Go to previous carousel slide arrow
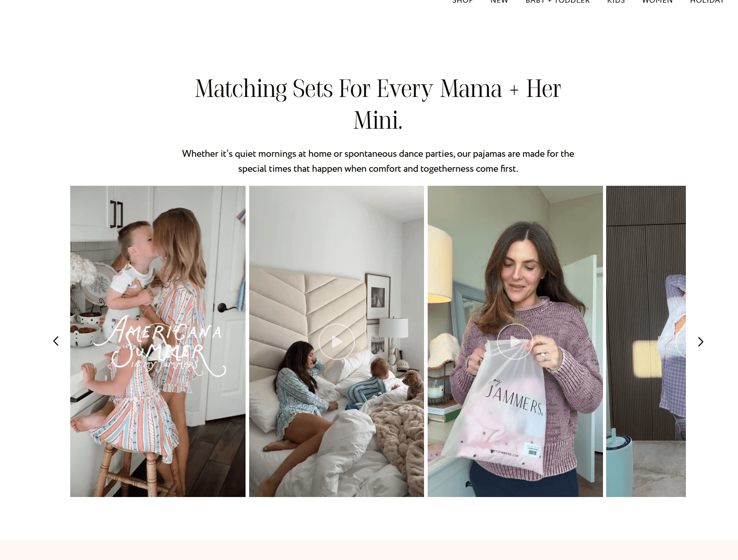Screen dimensions: 738x560 [x=56, y=341]
